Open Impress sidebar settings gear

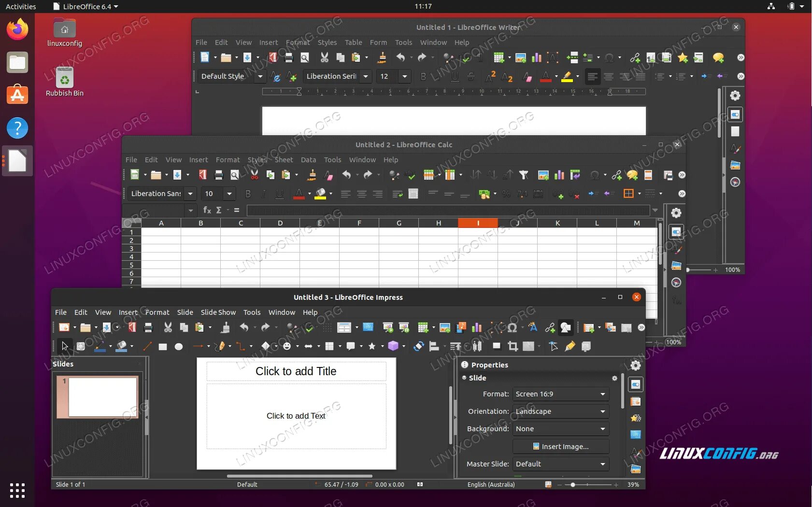coord(636,366)
